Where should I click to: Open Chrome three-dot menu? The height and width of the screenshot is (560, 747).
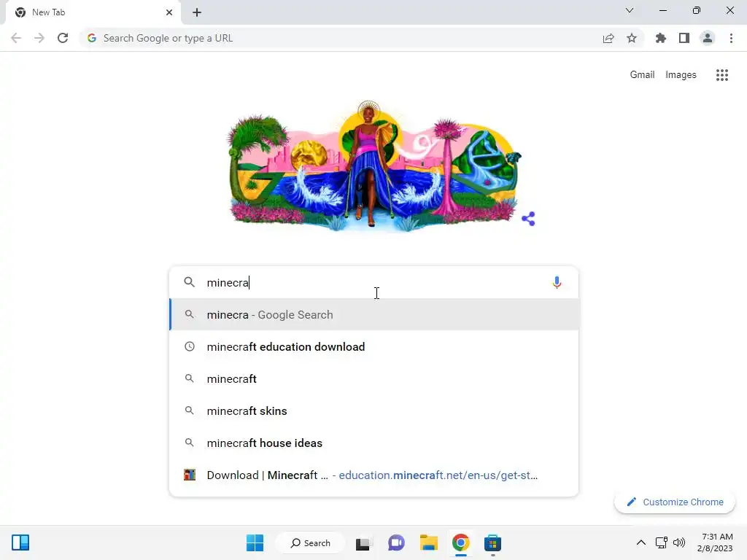[x=731, y=38]
